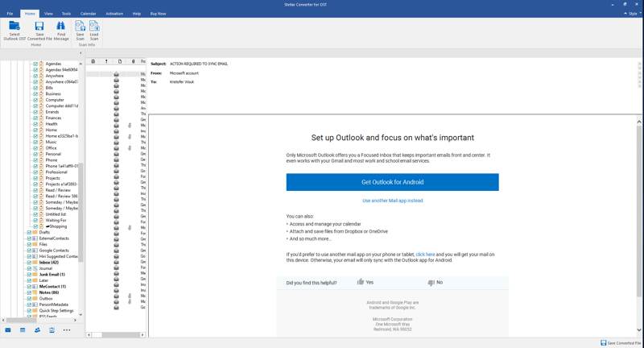Click the Save Scan icon
Image resolution: width=644 pixels, height=348 pixels.
[x=80, y=30]
